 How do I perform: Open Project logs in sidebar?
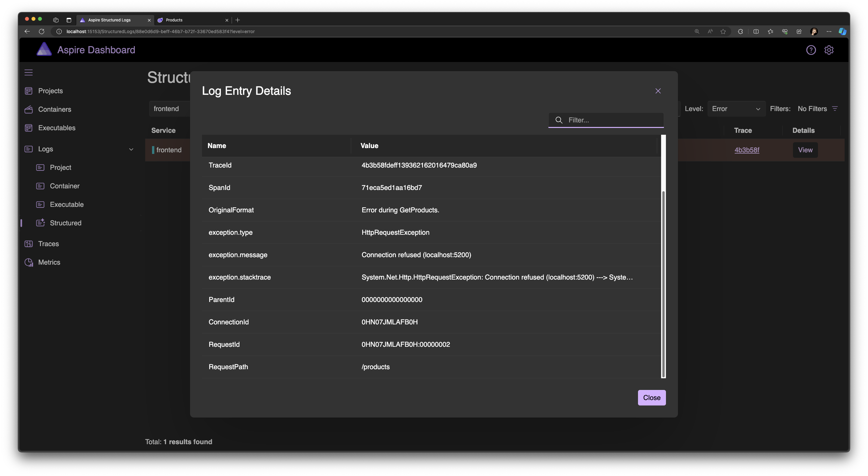[x=60, y=168]
